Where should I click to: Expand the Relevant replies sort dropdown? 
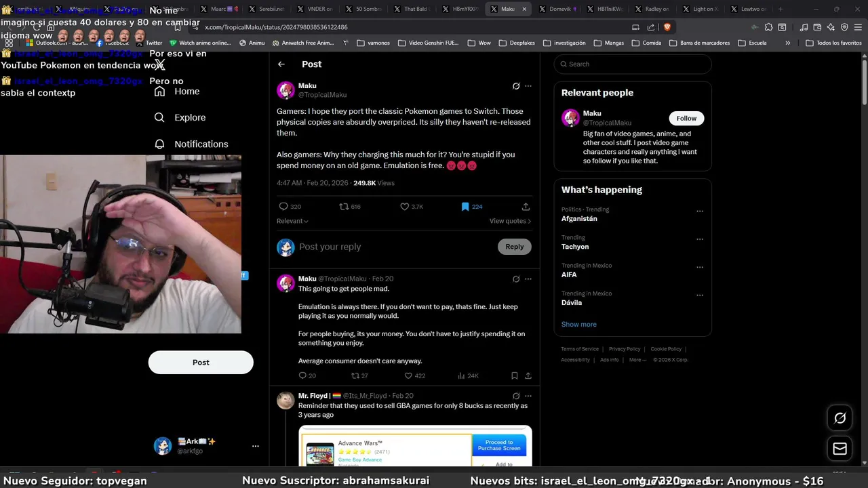coord(292,221)
